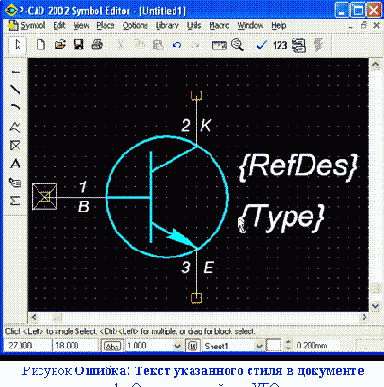Click the X coordinate field 27.100

pos(27,345)
